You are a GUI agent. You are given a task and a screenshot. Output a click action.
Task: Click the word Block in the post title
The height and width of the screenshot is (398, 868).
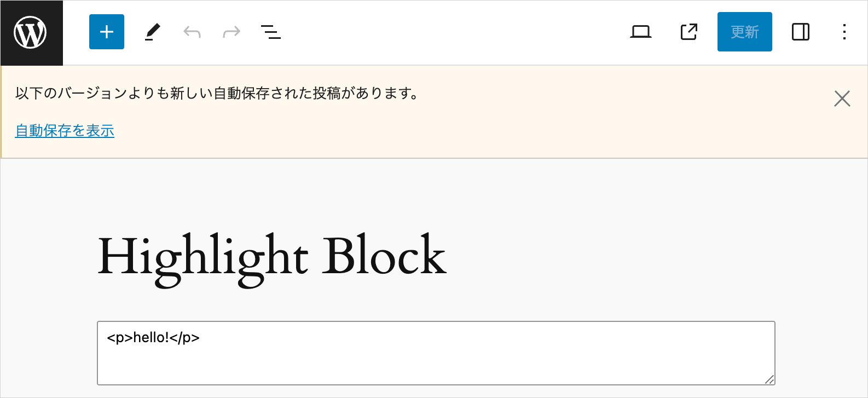(x=384, y=256)
